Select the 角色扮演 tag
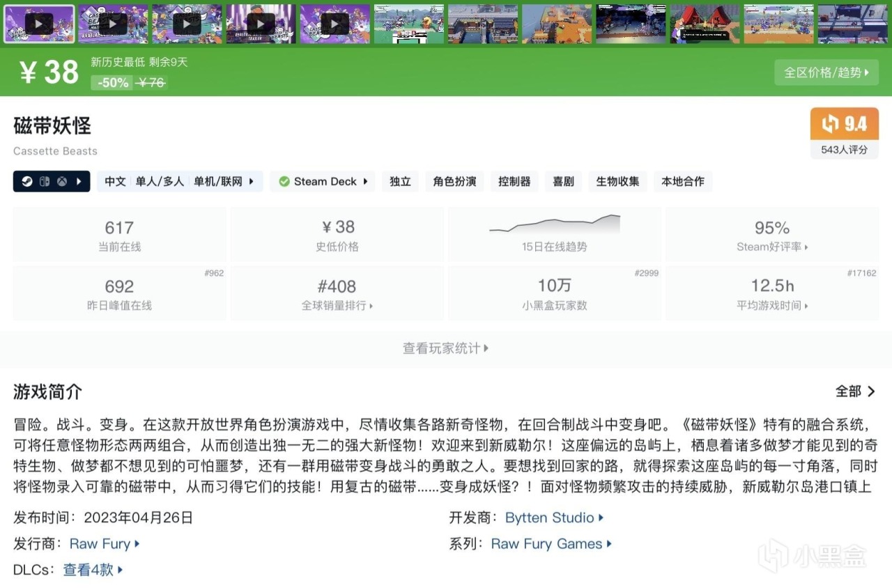Screen dimensions: 892x588 click(454, 182)
